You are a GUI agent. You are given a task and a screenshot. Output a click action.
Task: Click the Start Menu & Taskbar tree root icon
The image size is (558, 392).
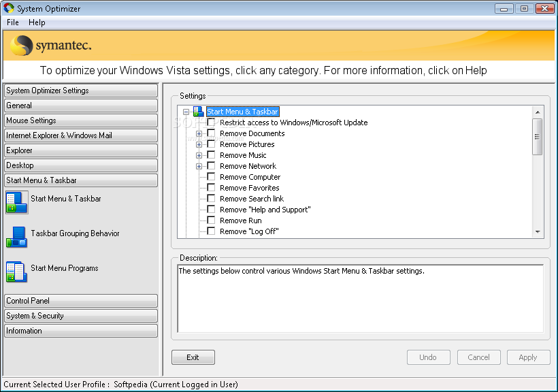click(x=198, y=112)
